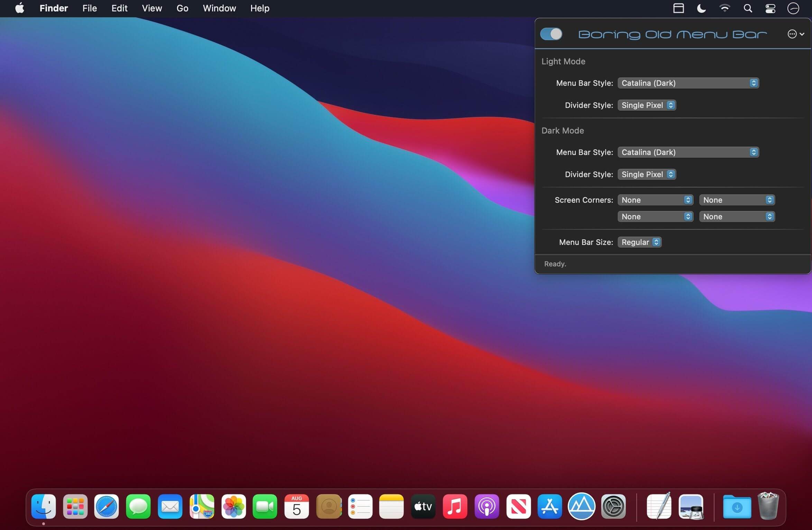812x530 pixels.
Task: Open System Preferences from the Dock
Action: 613,506
